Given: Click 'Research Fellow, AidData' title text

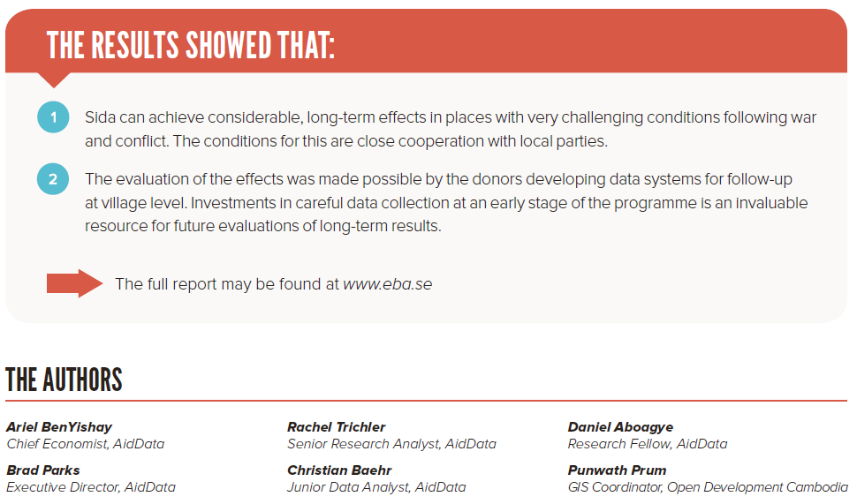Looking at the screenshot, I should coord(648,444).
